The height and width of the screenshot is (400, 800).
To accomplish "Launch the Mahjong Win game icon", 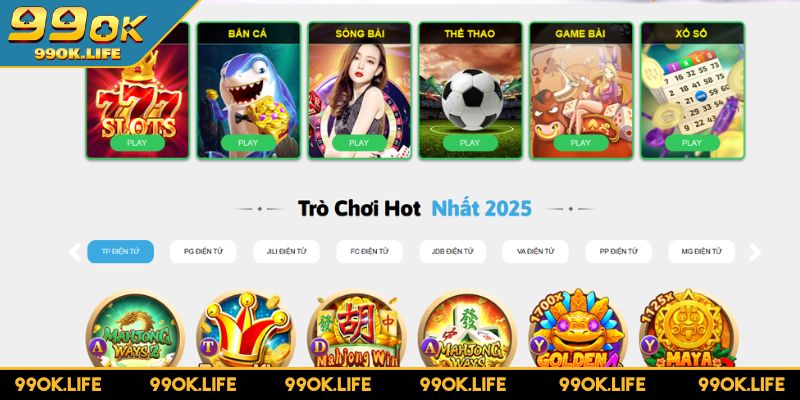I will tap(357, 332).
